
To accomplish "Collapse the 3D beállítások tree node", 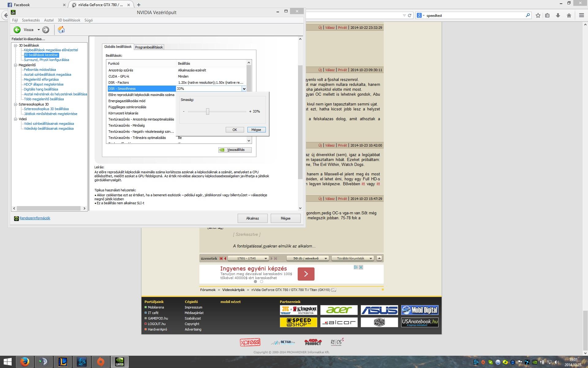I will pyautogui.click(x=16, y=45).
